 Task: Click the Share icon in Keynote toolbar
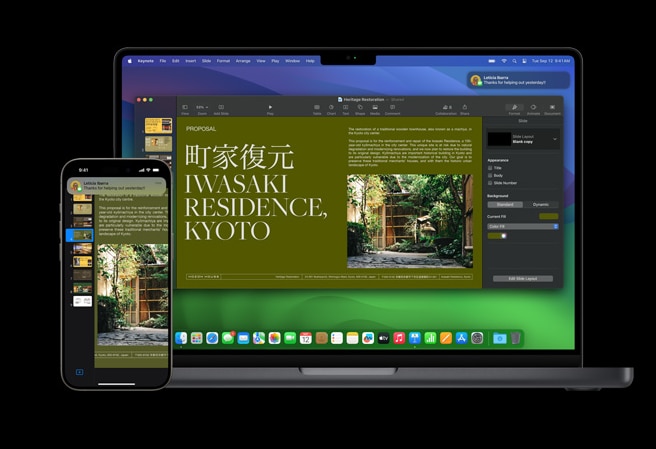pos(464,109)
